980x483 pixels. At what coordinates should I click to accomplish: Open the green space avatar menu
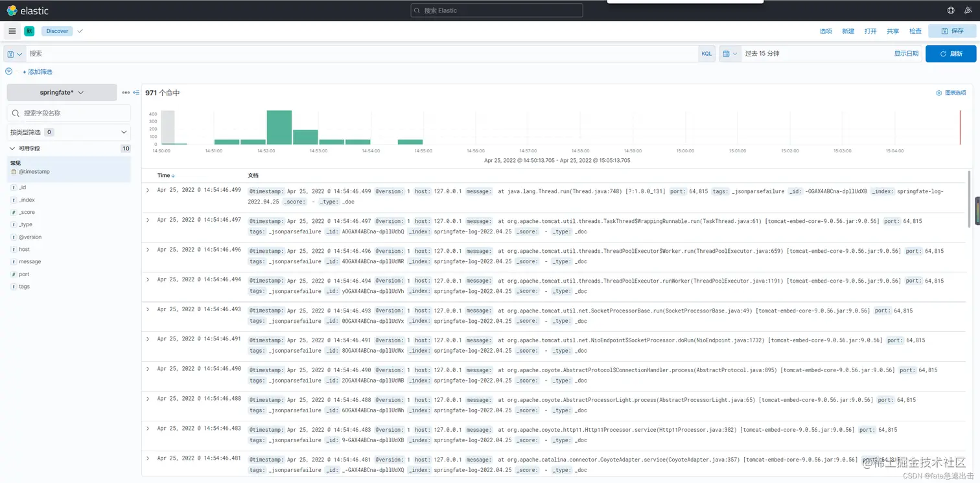coord(29,31)
